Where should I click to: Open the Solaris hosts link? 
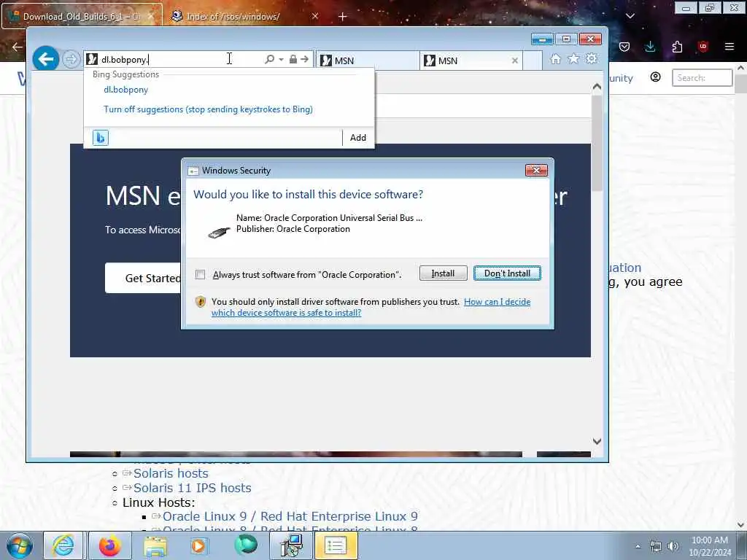point(171,473)
